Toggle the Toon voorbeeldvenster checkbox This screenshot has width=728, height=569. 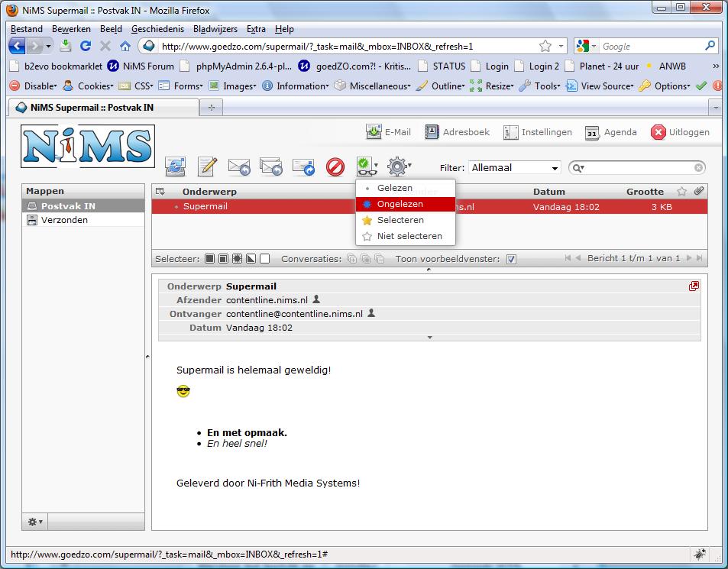511,259
